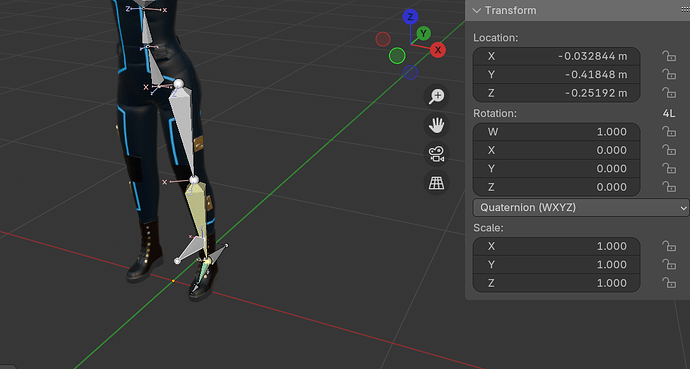Click Scale Y field 1.000
Viewport: 690px width, 369px height.
[x=557, y=265]
